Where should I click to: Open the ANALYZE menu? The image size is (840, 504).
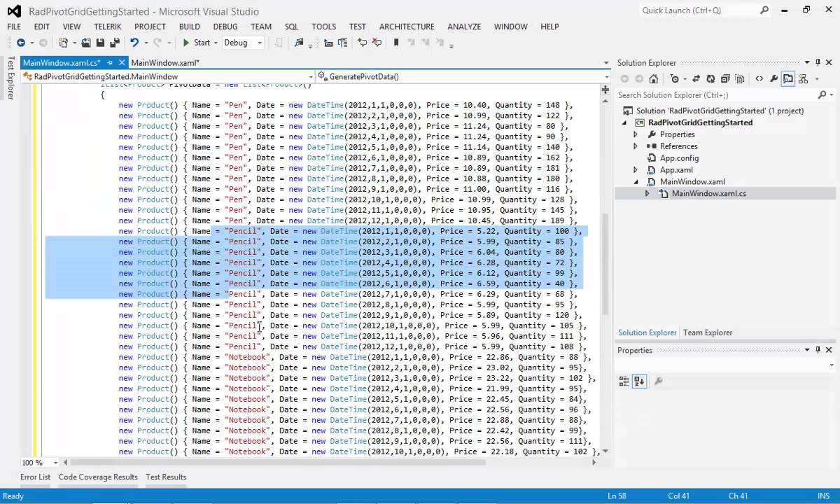(464, 27)
